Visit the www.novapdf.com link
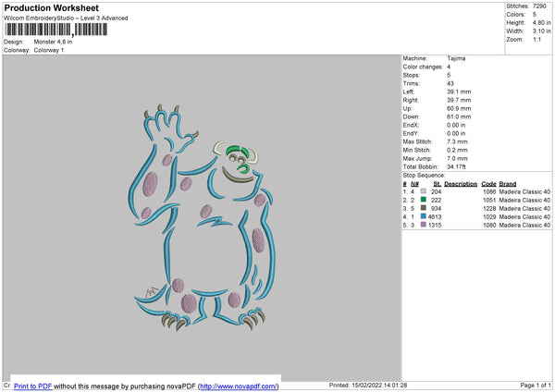This screenshot has width=555, height=392. coord(239,386)
